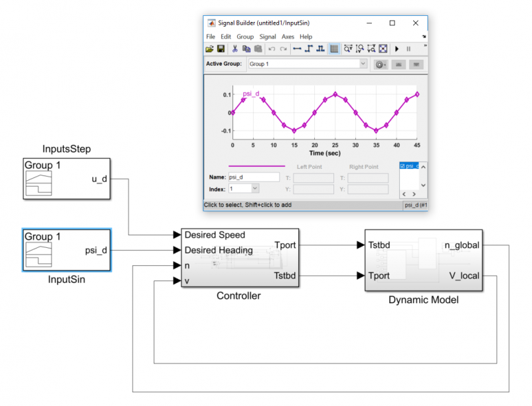Click the Name field containing psi_d

pyautogui.click(x=253, y=177)
